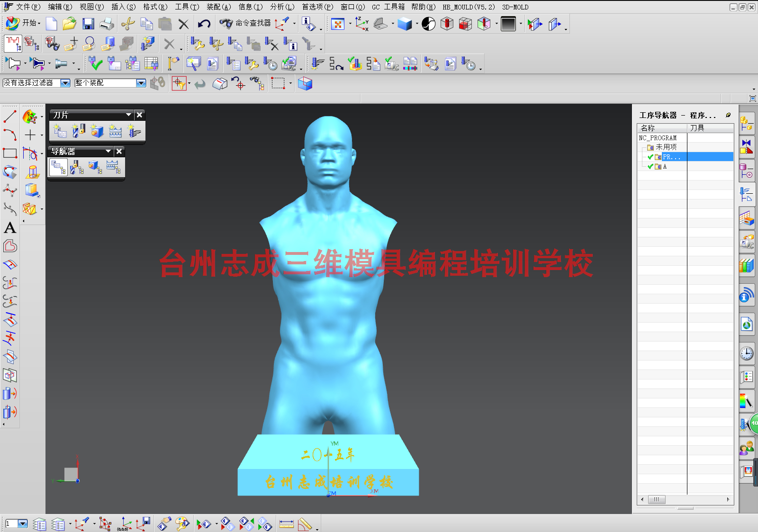Image resolution: width=758 pixels, height=532 pixels.
Task: Click the command finder binoculars icon
Action: coord(226,23)
